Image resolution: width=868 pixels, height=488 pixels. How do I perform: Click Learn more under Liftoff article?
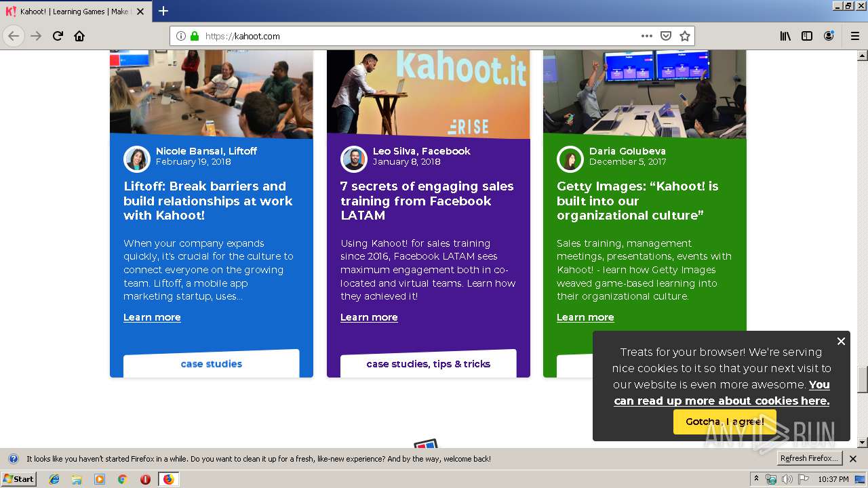(x=152, y=317)
